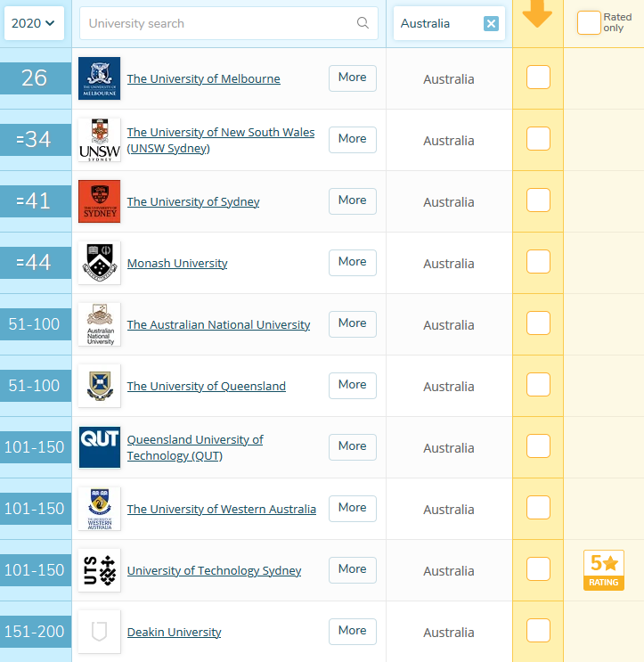Expand More for The Australian National University
Screen dimensions: 644x662
[352, 323]
